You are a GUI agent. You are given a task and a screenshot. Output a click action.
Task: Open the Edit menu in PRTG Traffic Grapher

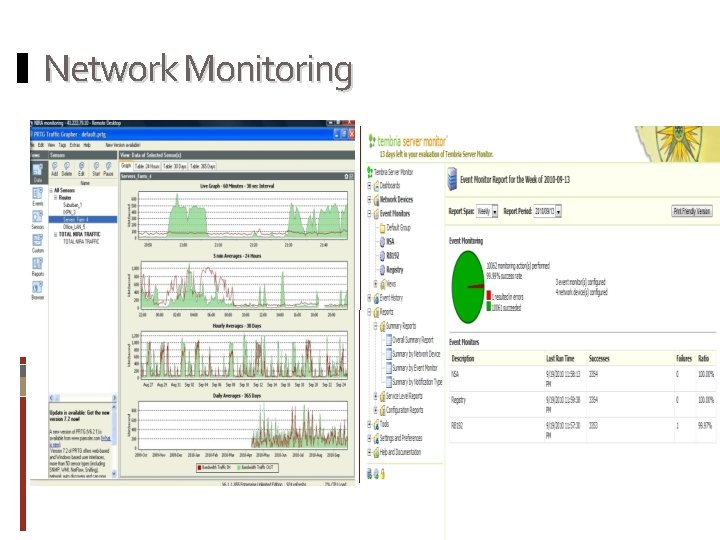pos(40,145)
